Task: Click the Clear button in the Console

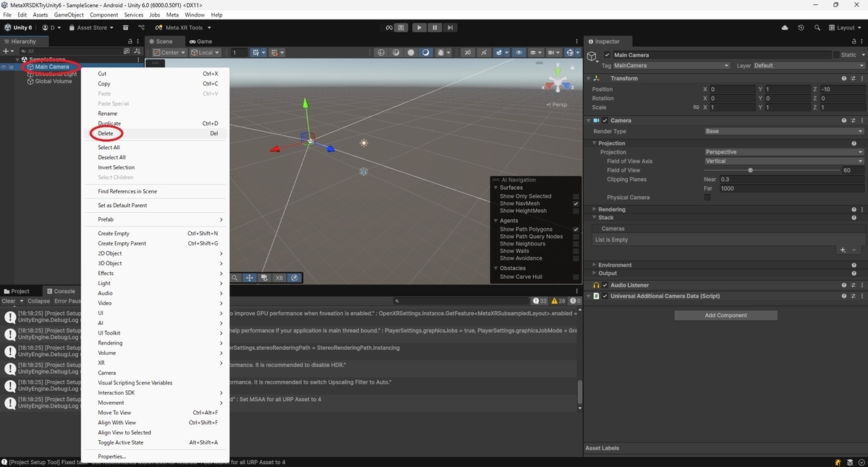Action: click(x=9, y=301)
